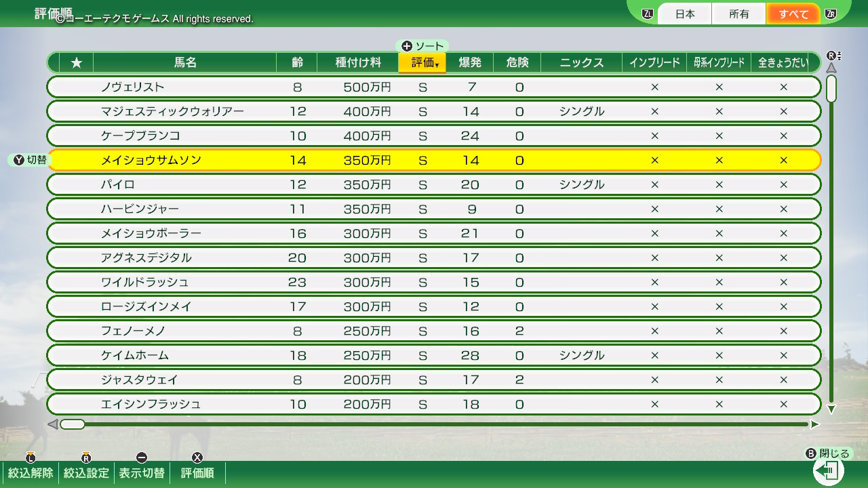Click the horizontal scrollbar right arrow
Viewport: 868px width, 488px height.
coord(814,424)
